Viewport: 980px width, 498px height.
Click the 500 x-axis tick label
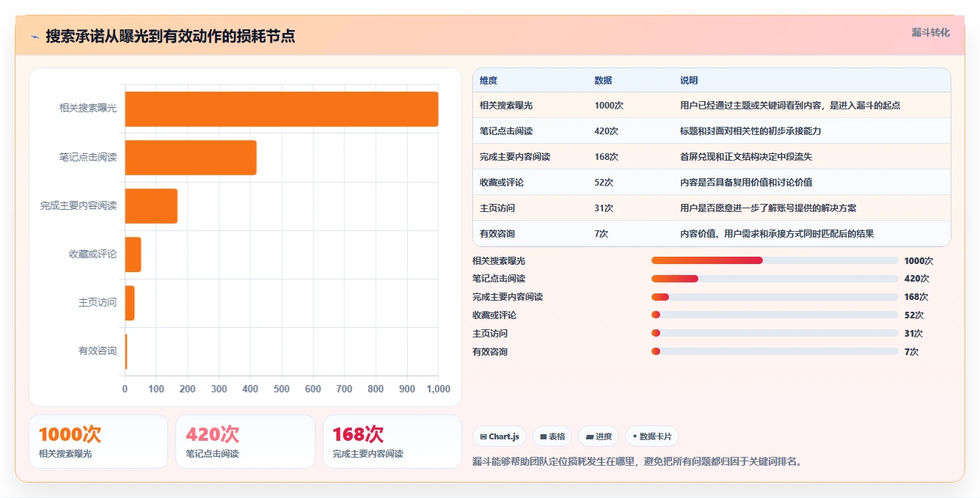[x=282, y=389]
